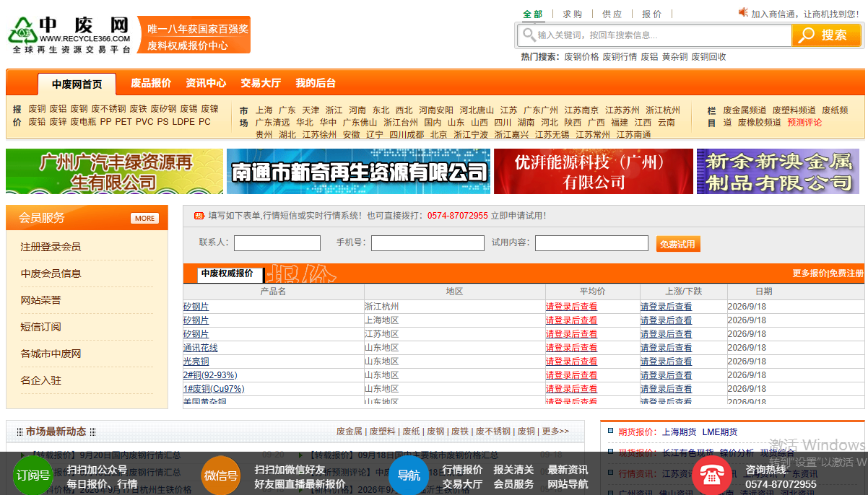Open 名企入驻 sidebar link

[x=40, y=380]
